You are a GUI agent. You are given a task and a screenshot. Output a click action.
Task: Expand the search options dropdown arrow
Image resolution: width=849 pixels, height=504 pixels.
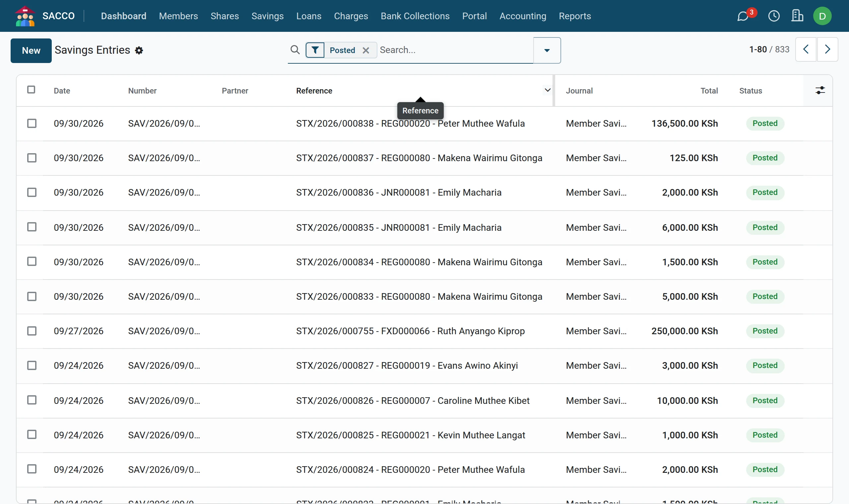point(547,50)
